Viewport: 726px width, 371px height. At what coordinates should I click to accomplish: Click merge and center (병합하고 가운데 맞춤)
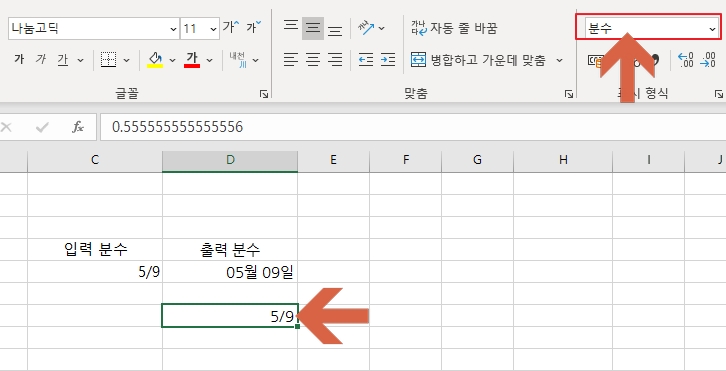pyautogui.click(x=478, y=60)
